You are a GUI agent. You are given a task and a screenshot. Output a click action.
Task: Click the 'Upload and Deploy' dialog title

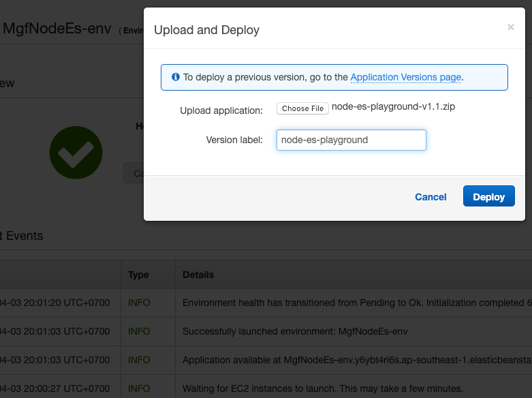coord(206,30)
